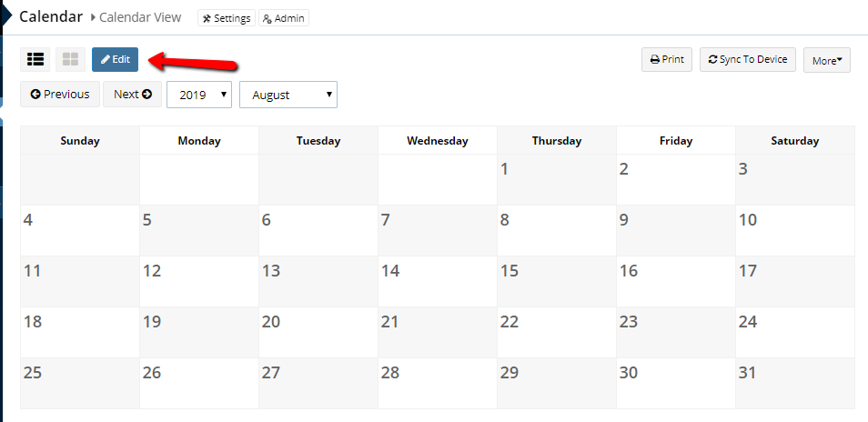Open calendar Settings

tap(227, 18)
